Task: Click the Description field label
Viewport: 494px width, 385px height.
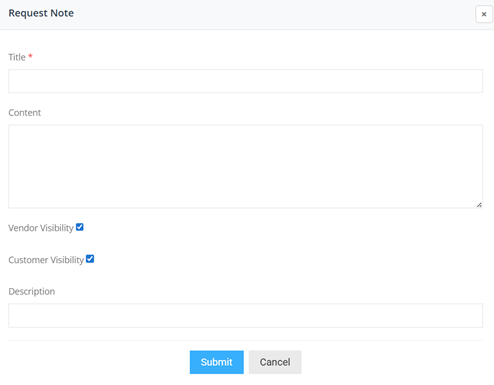Action: tap(32, 292)
